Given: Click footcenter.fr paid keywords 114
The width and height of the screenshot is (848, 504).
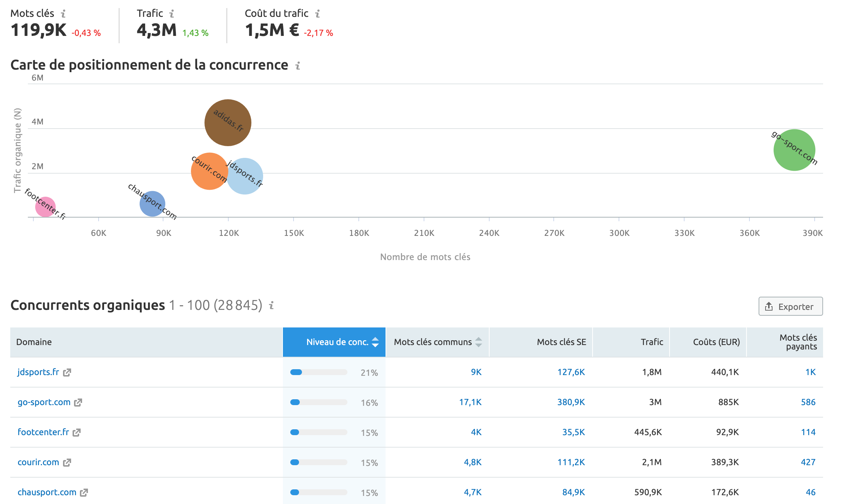Looking at the screenshot, I should pyautogui.click(x=808, y=432).
